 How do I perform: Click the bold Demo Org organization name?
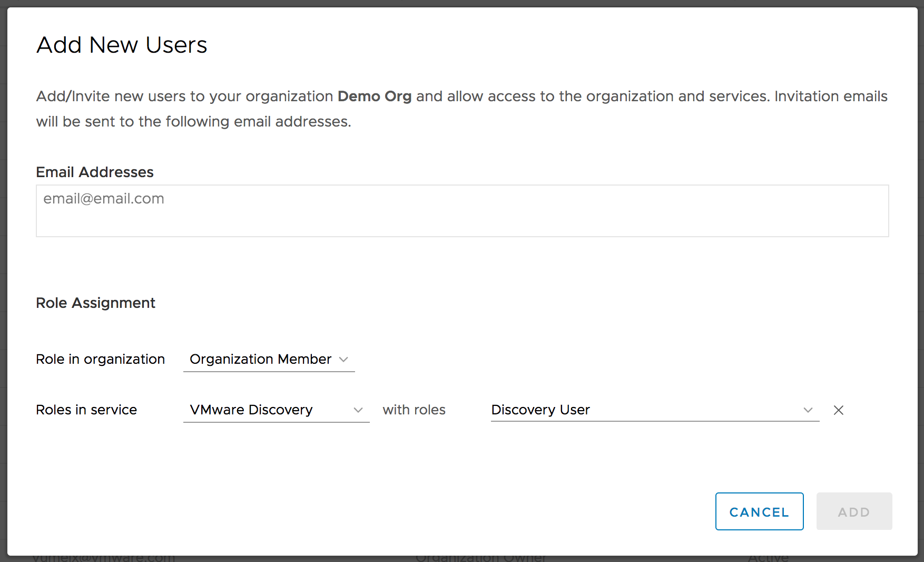[x=374, y=96]
